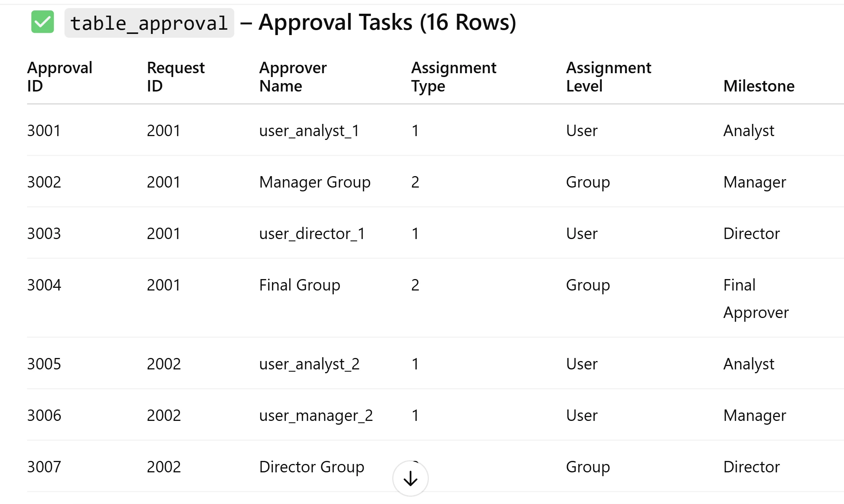Select the user_analyst_2 cell
This screenshot has height=504, width=844.
(309, 364)
